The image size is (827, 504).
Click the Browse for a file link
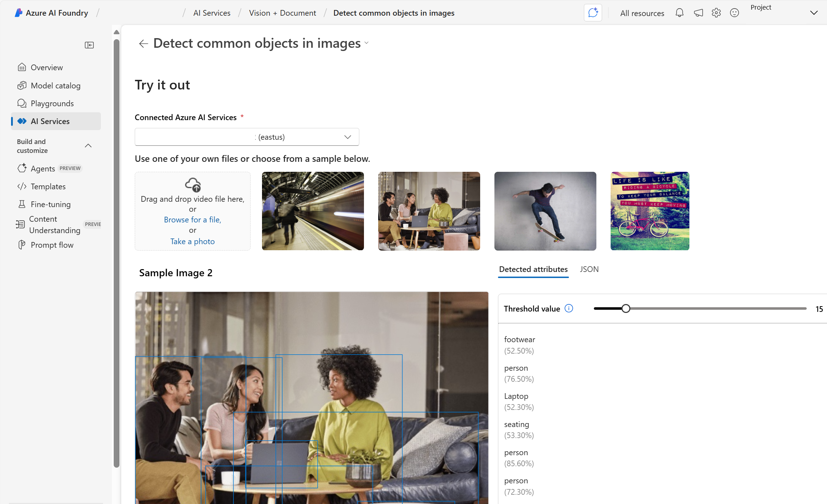(x=192, y=220)
